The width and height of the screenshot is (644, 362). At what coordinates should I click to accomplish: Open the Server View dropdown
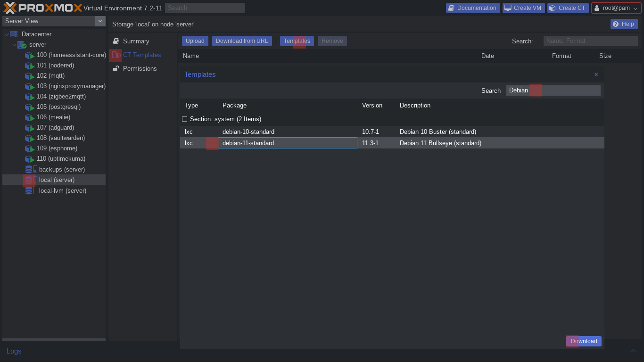pos(100,21)
